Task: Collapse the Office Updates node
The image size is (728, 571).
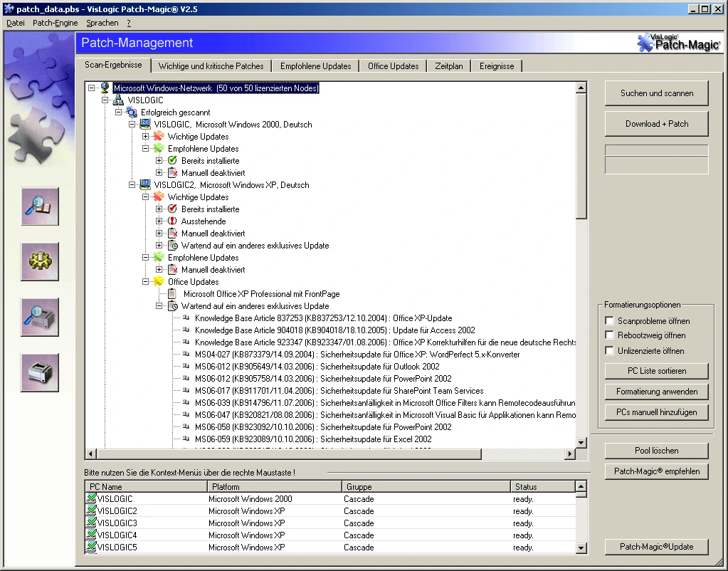Action: [x=145, y=281]
